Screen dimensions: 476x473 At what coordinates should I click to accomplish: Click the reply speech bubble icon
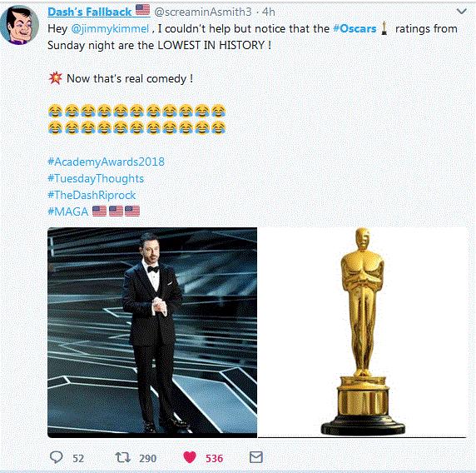pos(56,457)
